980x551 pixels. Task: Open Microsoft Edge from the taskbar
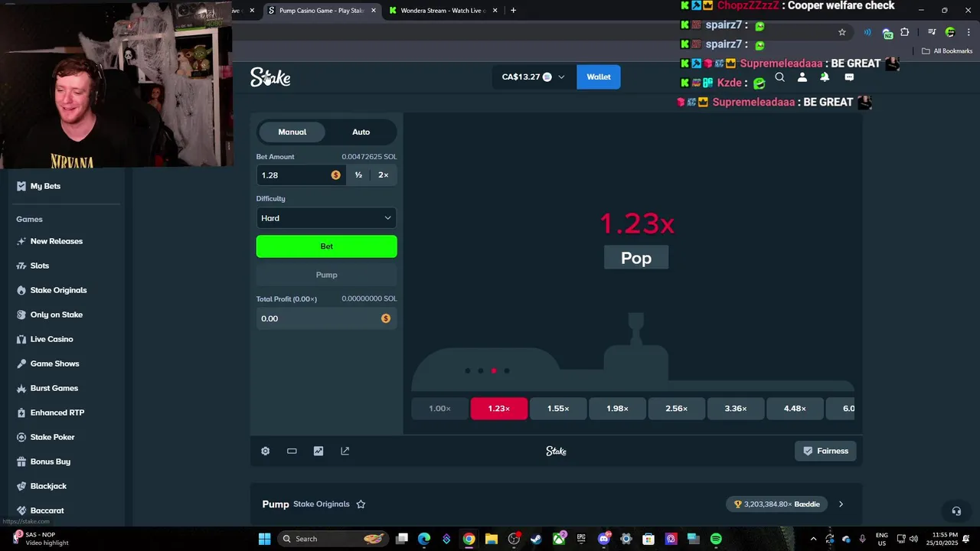[424, 539]
